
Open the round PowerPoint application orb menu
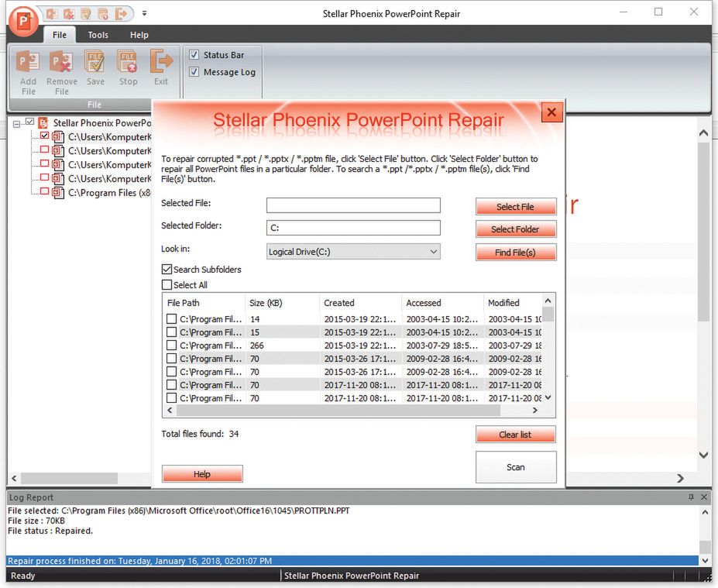[x=23, y=21]
